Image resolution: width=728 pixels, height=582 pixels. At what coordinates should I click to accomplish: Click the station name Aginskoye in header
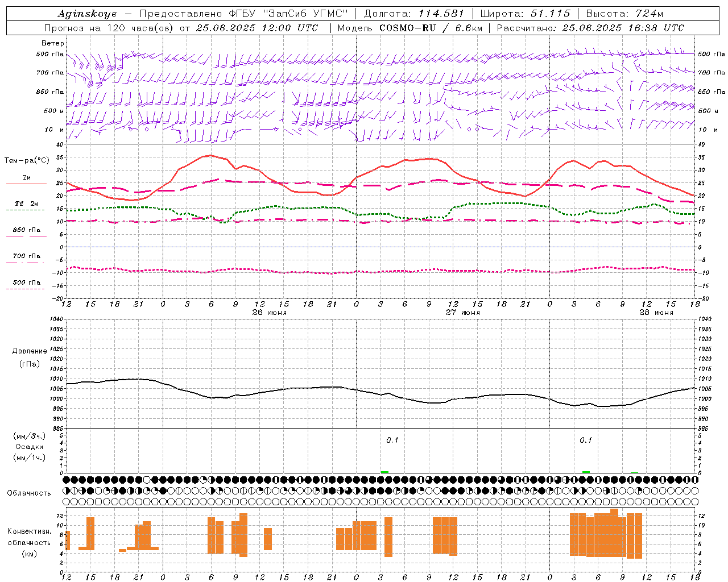tap(87, 14)
